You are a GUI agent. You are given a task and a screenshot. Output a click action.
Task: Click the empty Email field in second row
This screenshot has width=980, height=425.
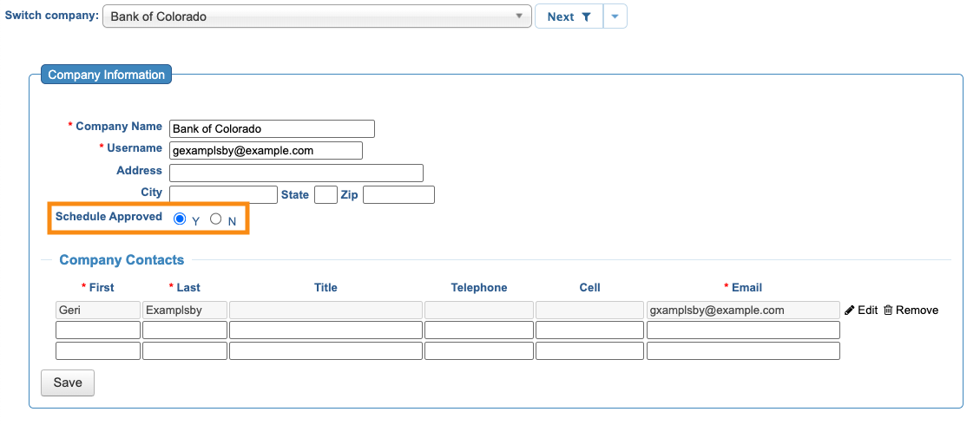[743, 330]
